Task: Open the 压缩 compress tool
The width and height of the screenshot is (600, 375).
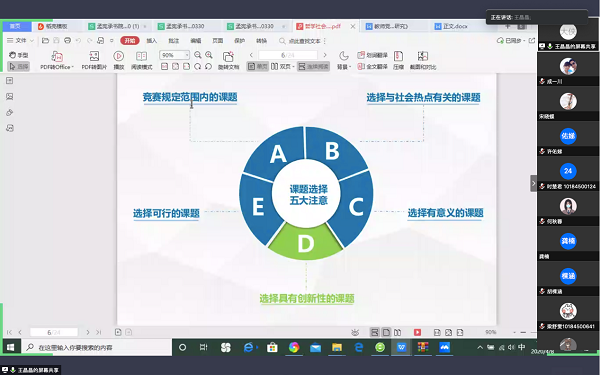Action: pos(398,60)
